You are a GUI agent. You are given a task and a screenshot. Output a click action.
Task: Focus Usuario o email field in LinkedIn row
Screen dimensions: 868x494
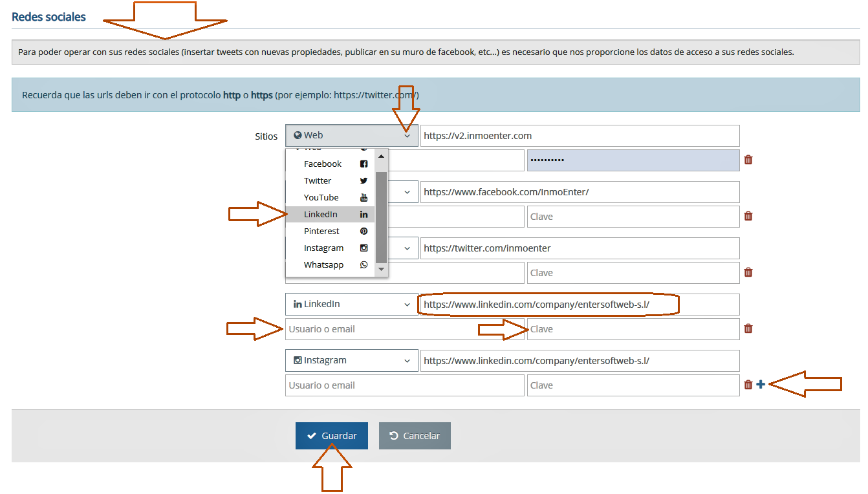405,329
